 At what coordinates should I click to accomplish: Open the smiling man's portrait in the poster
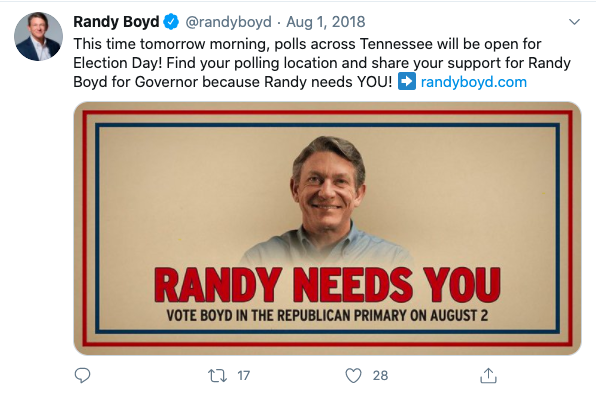(x=328, y=201)
